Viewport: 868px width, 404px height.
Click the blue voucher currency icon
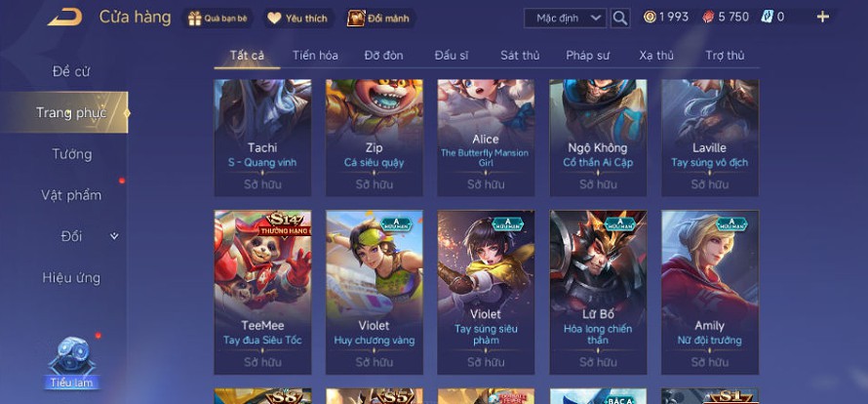767,18
